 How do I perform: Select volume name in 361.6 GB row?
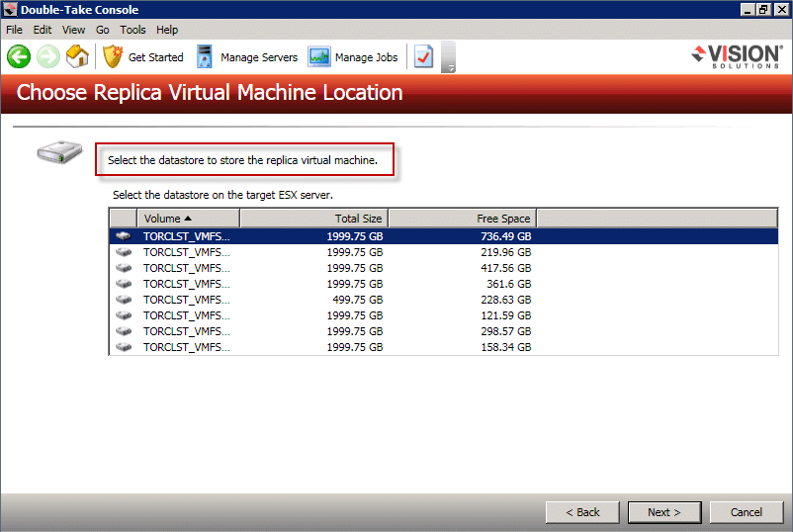(x=186, y=284)
